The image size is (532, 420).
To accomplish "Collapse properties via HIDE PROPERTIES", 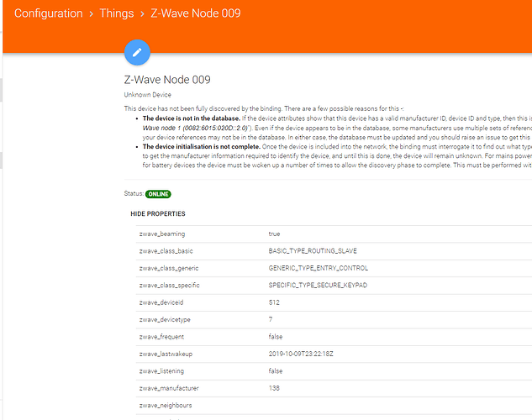I will (x=158, y=214).
